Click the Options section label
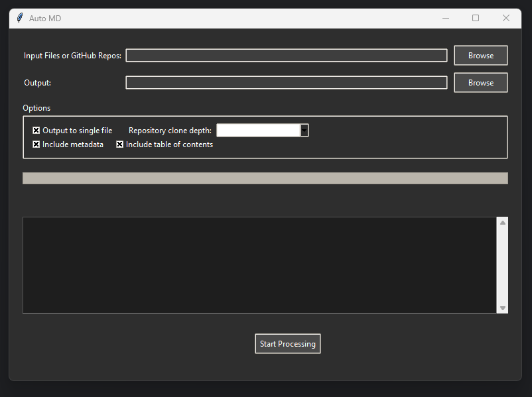Screen dimensions: 532x397 point(36,108)
